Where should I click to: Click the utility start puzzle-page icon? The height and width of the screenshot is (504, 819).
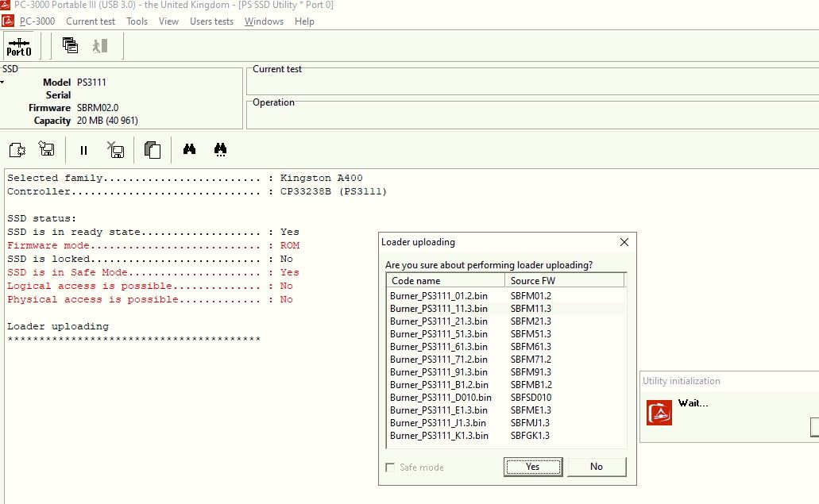click(17, 150)
